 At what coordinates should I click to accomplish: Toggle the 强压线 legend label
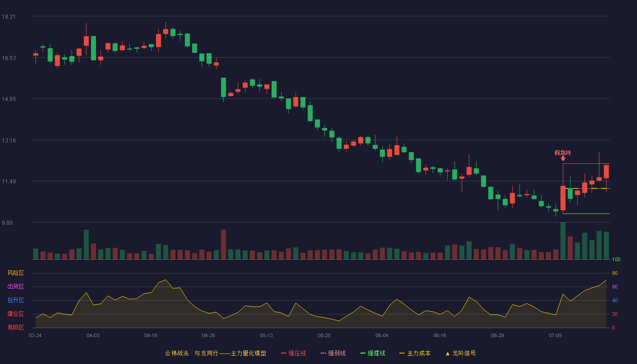point(297,353)
